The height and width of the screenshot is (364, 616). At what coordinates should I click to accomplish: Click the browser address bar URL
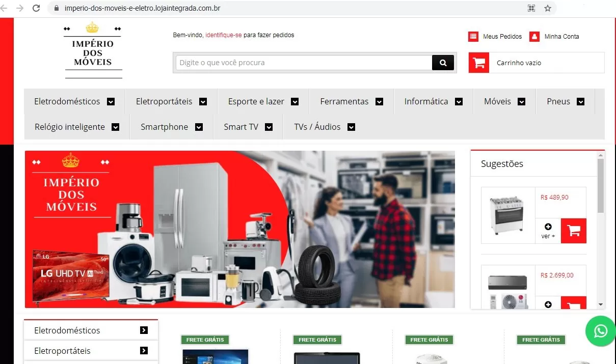coord(142,8)
